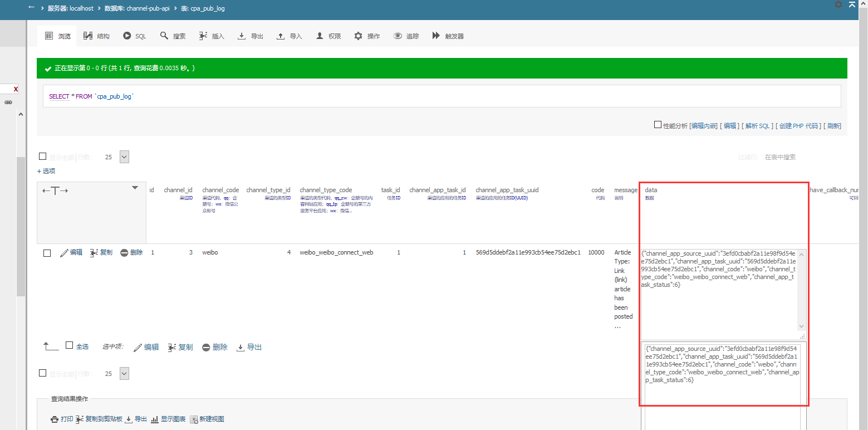Click the Create PHP code link
This screenshot has width=868, height=430.
coord(799,126)
